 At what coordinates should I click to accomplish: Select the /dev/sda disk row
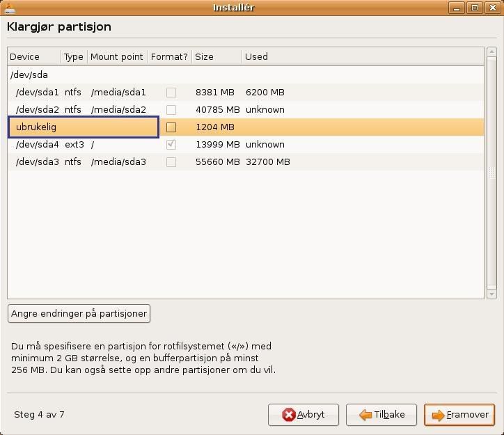coord(29,75)
